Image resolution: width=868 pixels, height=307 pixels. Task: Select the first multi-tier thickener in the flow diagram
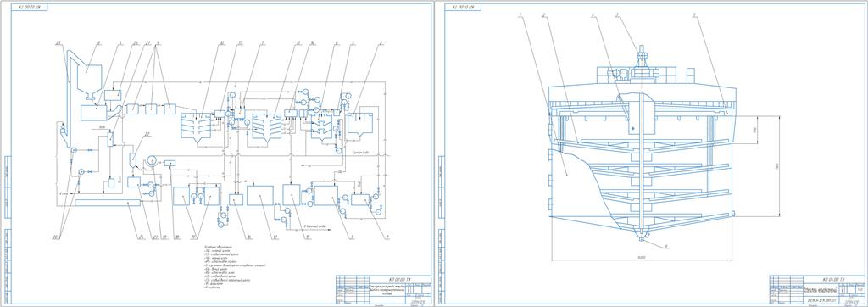(197, 127)
